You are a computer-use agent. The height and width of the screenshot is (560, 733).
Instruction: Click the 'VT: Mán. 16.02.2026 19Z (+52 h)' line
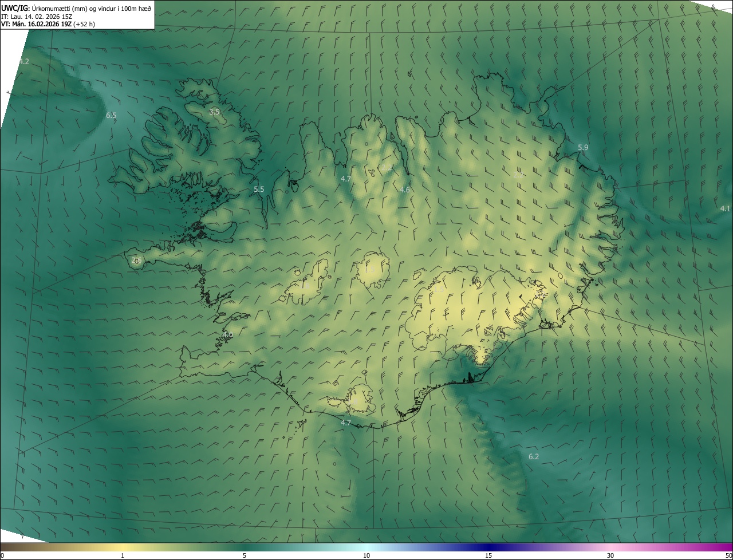[48, 24]
